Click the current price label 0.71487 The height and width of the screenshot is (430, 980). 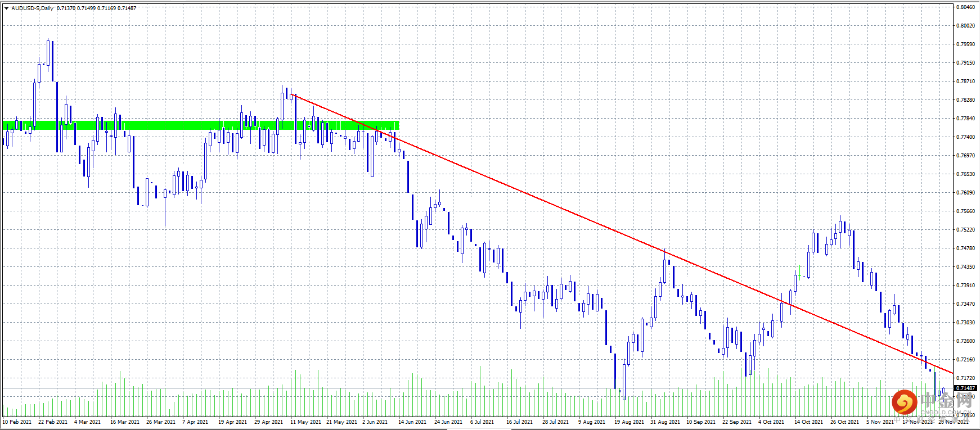966,388
